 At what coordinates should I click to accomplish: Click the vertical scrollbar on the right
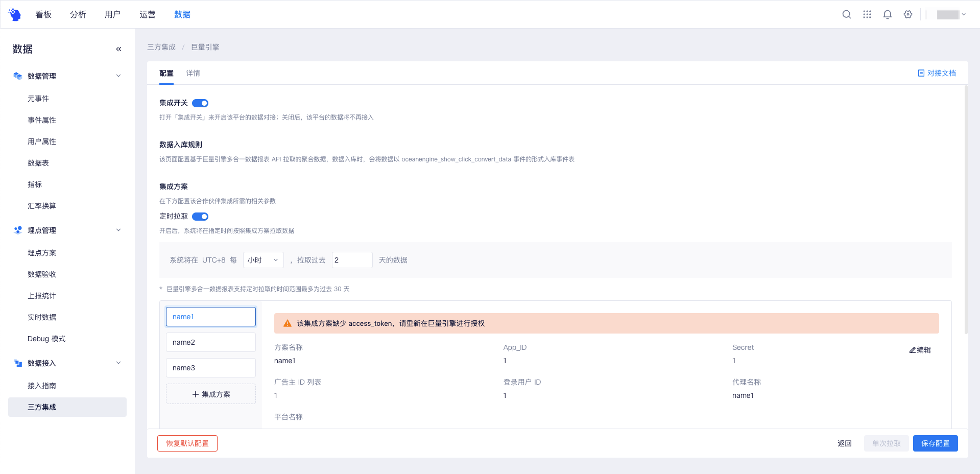click(966, 209)
